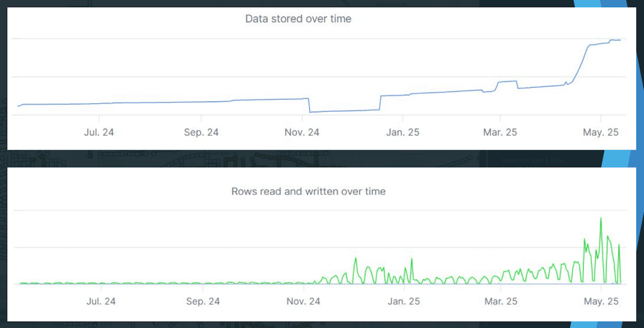
Task: Click the blue line's far-right endpoint at top
Action: [620, 40]
